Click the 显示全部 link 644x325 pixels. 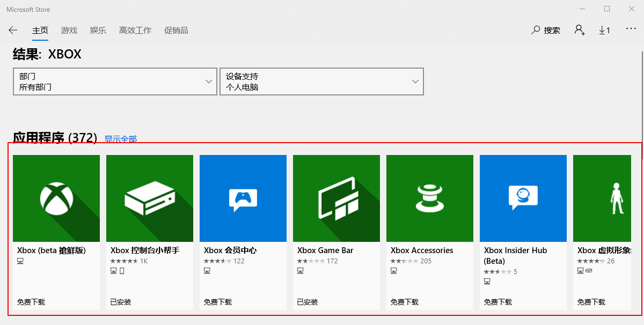coord(121,139)
